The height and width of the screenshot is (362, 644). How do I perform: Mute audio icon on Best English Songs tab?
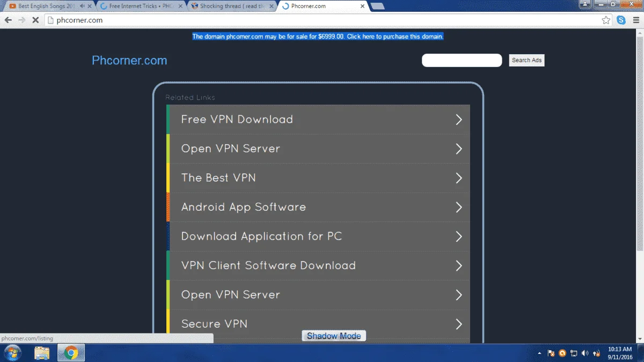tap(82, 6)
